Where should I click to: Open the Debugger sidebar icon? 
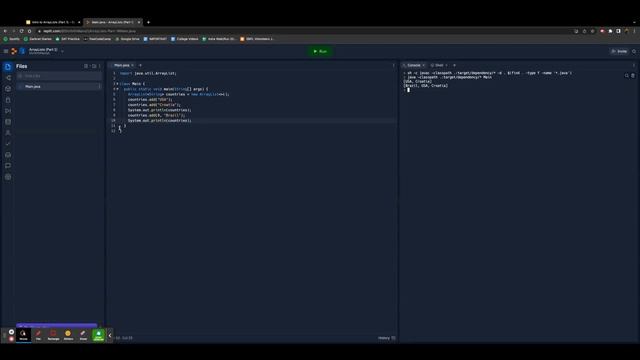8,111
